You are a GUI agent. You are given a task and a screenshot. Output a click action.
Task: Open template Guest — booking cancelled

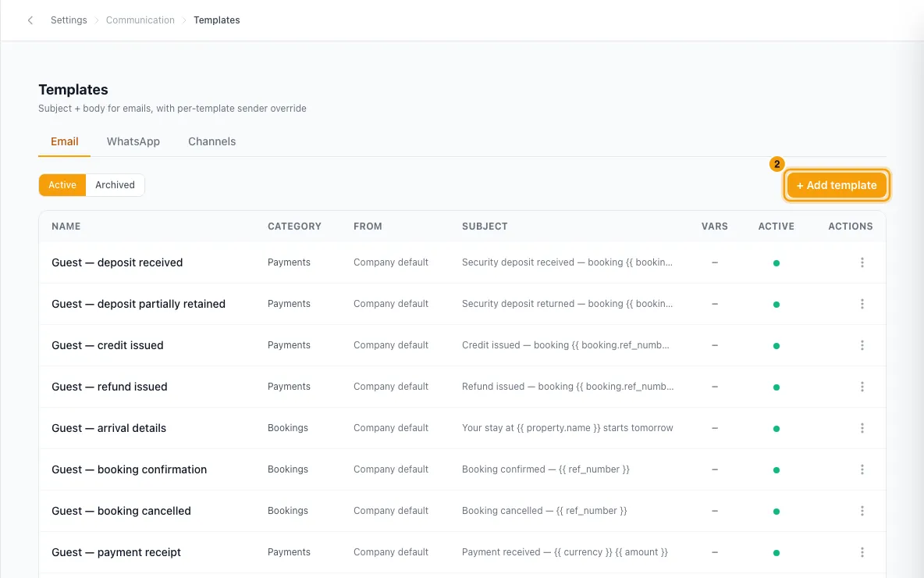point(122,511)
